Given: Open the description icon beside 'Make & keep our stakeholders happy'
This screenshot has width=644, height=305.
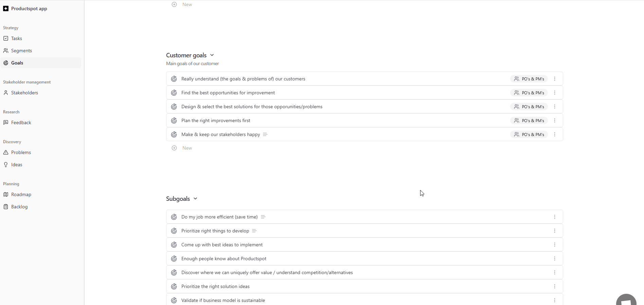Looking at the screenshot, I should (265, 134).
